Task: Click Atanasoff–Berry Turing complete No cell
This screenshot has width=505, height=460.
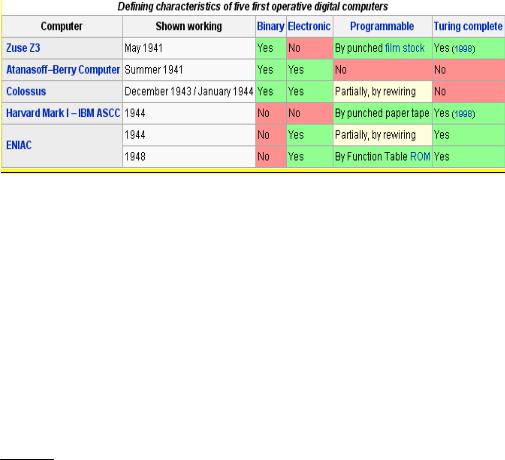Action: (x=469, y=70)
